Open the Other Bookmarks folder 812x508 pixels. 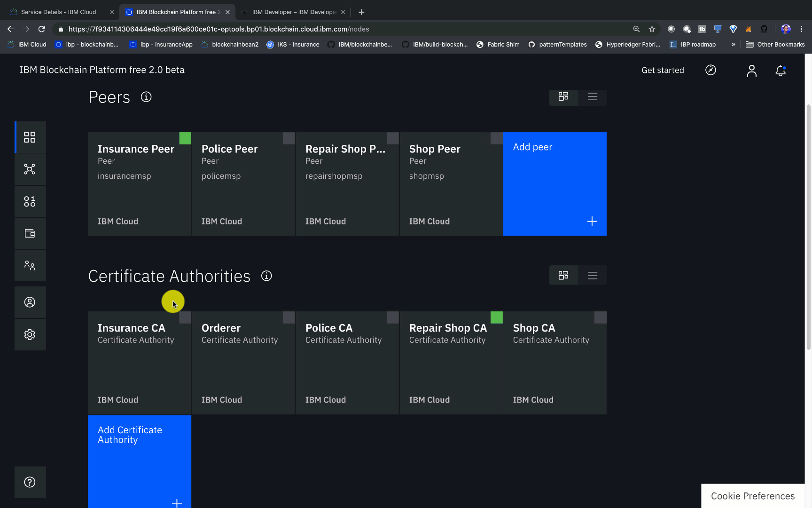click(775, 45)
